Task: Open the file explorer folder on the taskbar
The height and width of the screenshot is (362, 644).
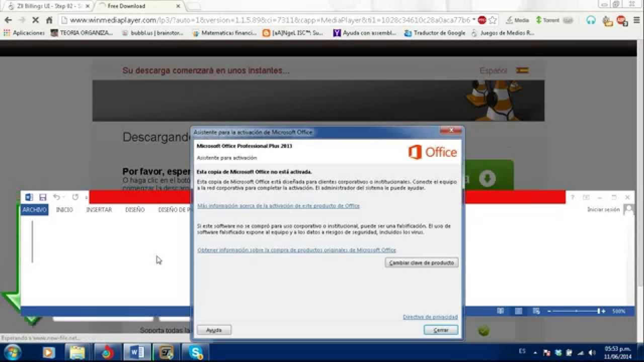Action: coord(77,352)
